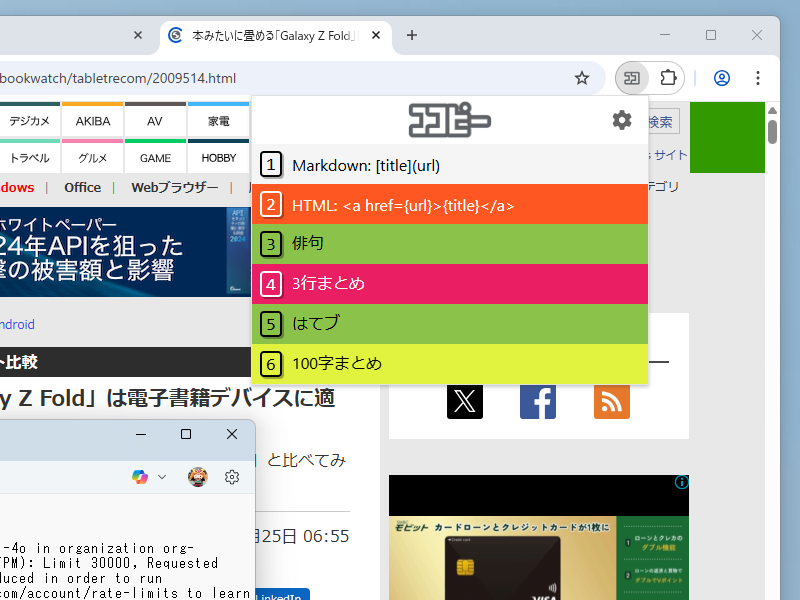800x600 pixels.
Task: Open the Copilot icon in the front window
Action: click(x=140, y=477)
